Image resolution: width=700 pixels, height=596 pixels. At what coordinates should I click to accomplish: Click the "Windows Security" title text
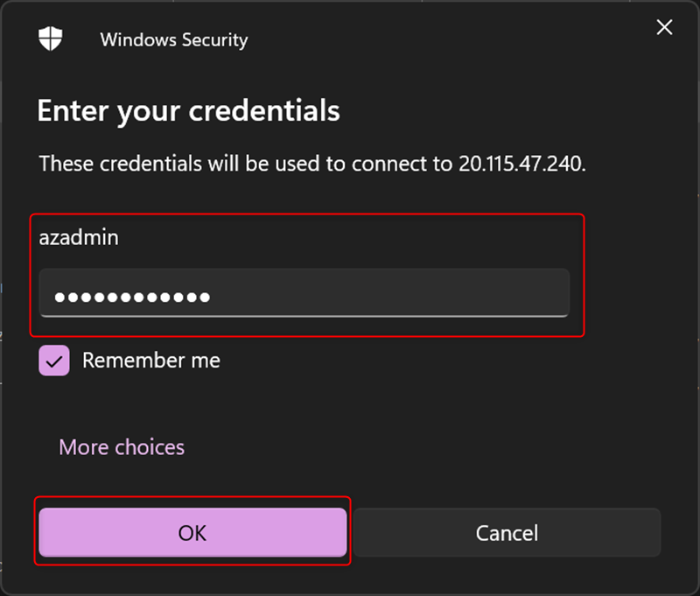tap(174, 39)
